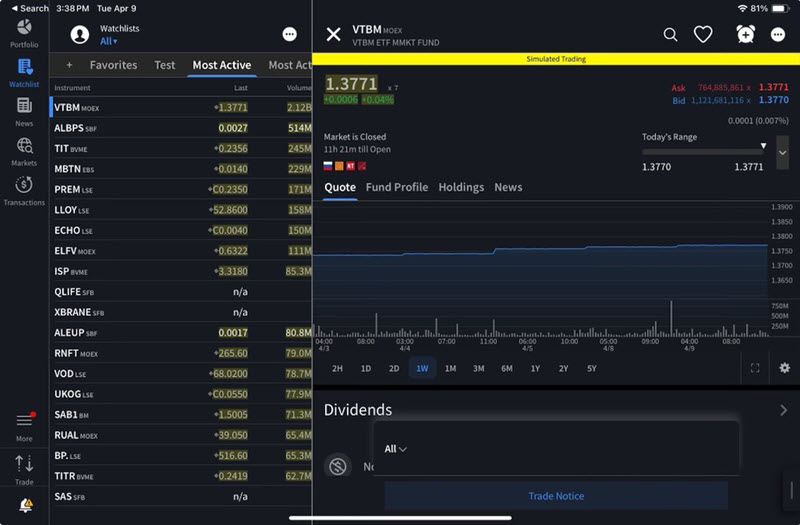Sort watchlist by Instrument column header
Screen dimensions: 800x525
coord(72,88)
